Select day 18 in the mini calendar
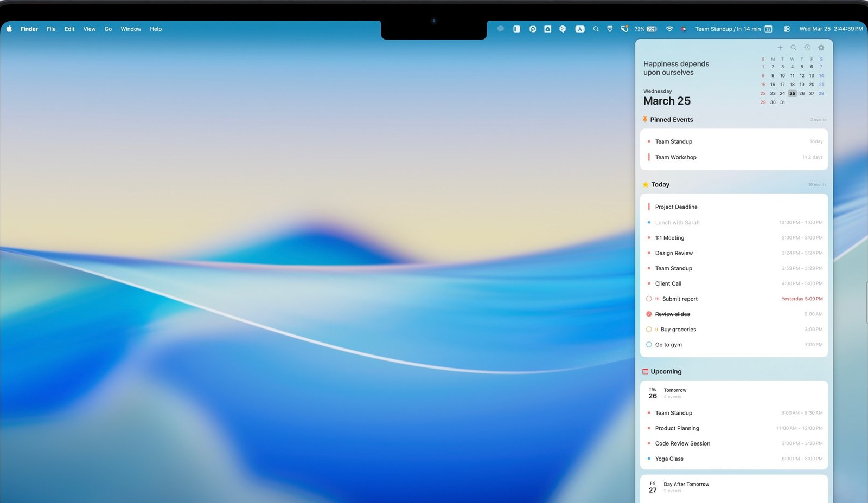Screen dimensions: 868x503 792,85
